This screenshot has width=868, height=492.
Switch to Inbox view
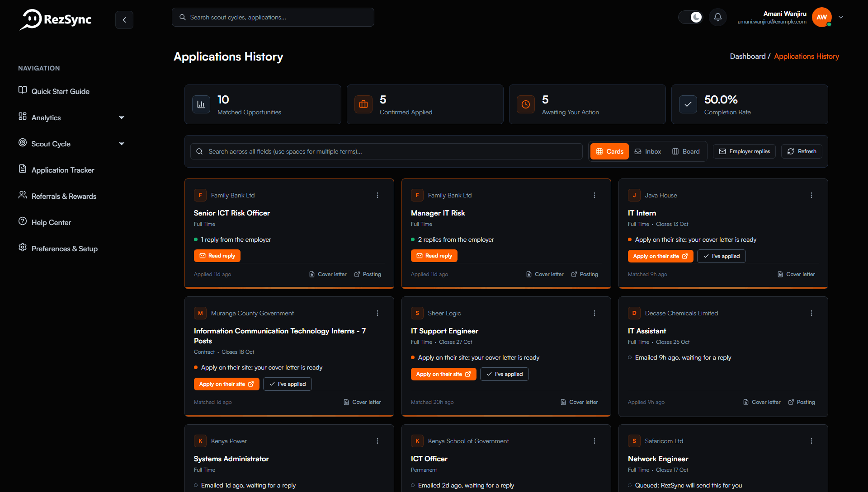(648, 151)
